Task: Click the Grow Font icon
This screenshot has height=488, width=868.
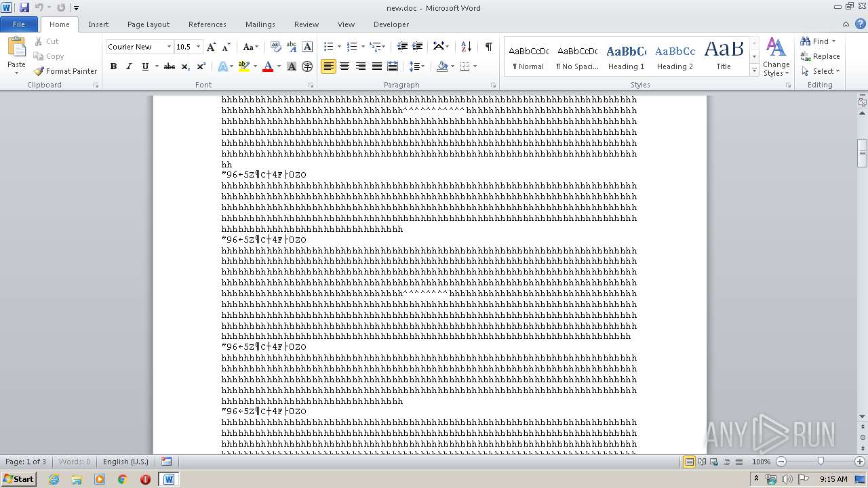Action: 212,47
